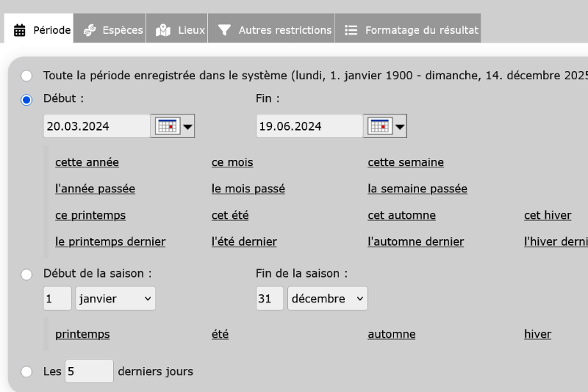Open the Fin date calendar picker icon
Screen dimensions: 588x392
[379, 126]
